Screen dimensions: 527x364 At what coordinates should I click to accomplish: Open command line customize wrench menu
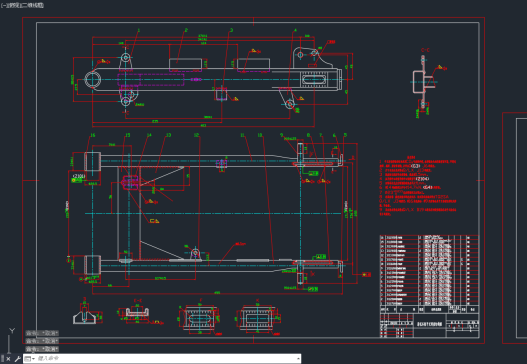click(17, 359)
